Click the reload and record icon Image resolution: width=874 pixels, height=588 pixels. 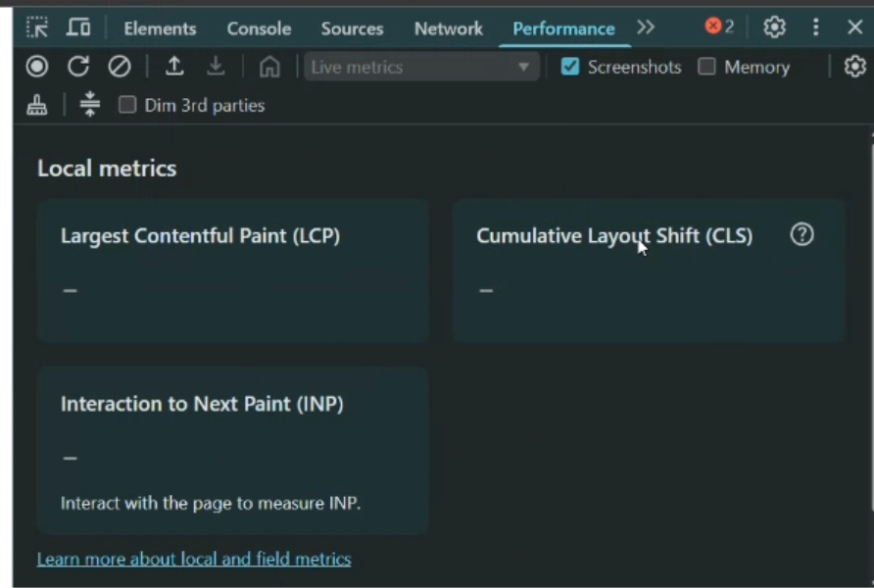(x=78, y=67)
